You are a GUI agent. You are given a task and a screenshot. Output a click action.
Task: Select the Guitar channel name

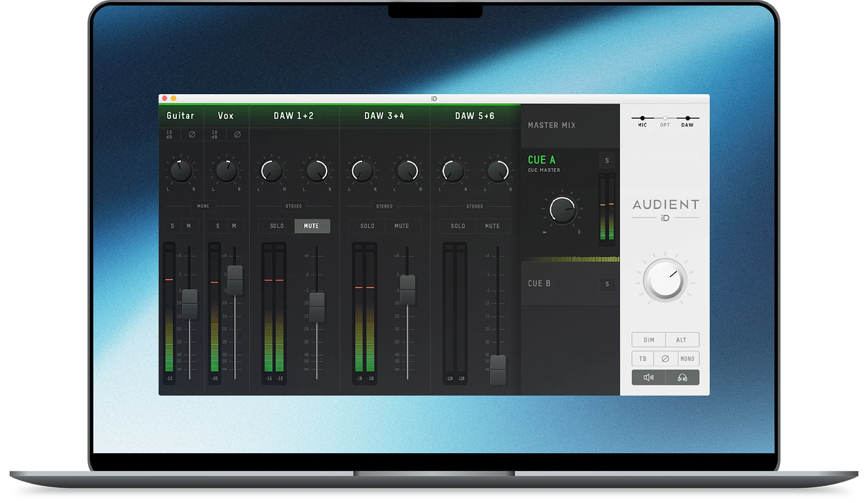click(181, 116)
